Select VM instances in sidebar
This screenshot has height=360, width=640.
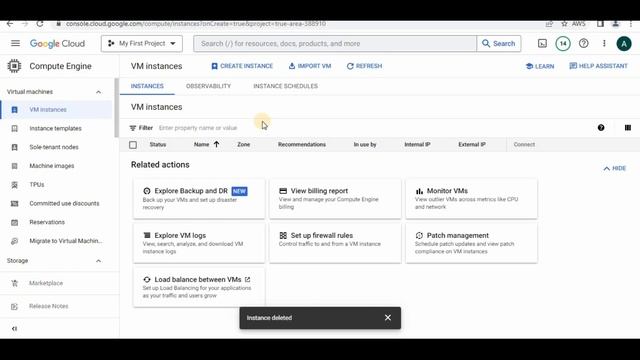(56, 109)
